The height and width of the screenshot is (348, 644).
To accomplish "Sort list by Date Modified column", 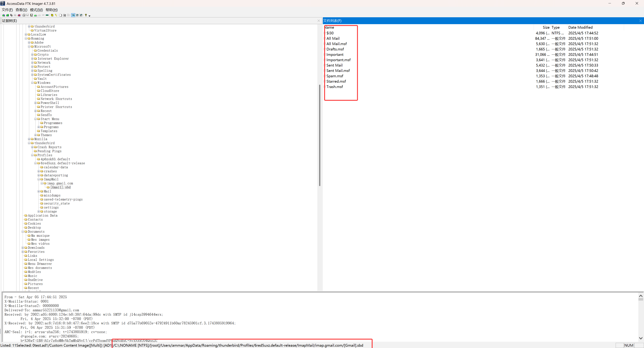I will (x=580, y=27).
